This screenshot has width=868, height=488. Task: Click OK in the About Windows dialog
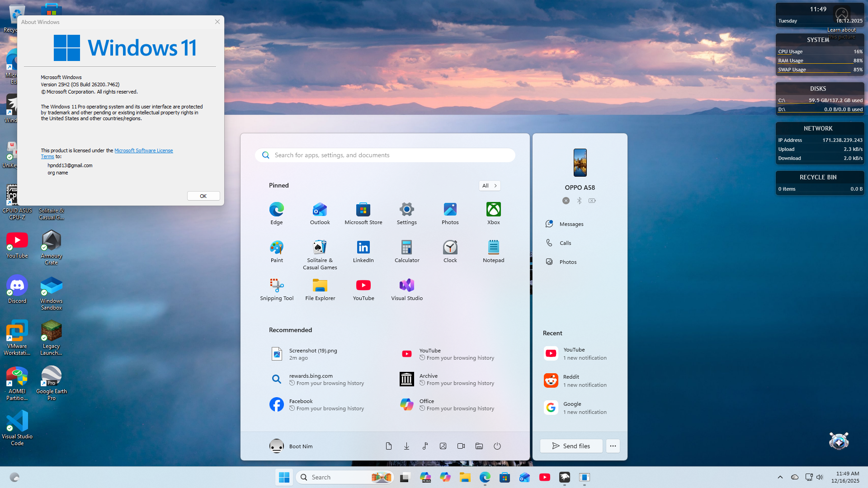coord(203,196)
